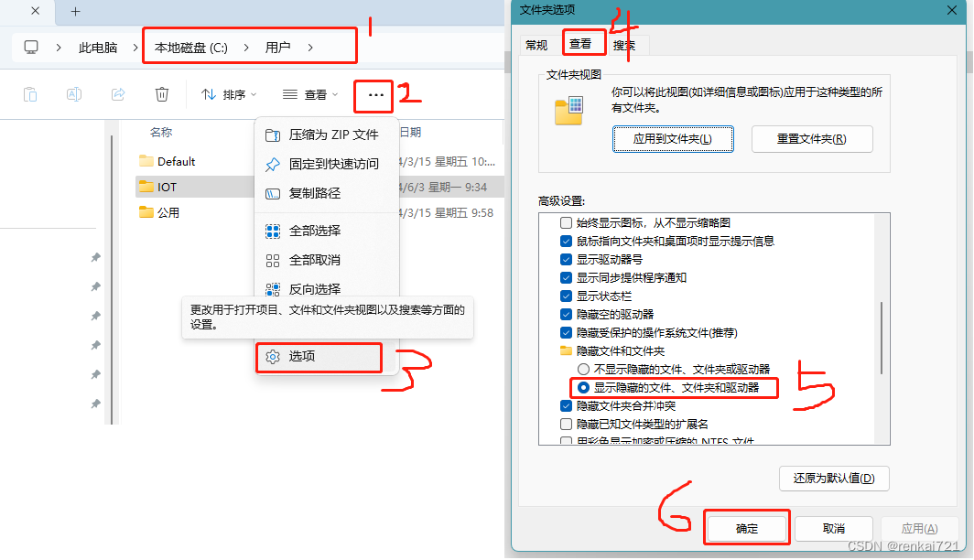Click the share icon in toolbar

118,94
